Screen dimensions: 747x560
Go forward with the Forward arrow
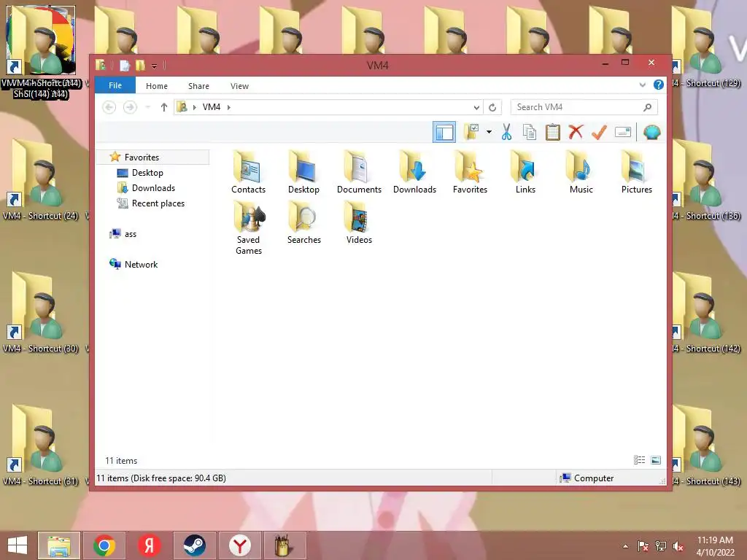click(130, 107)
